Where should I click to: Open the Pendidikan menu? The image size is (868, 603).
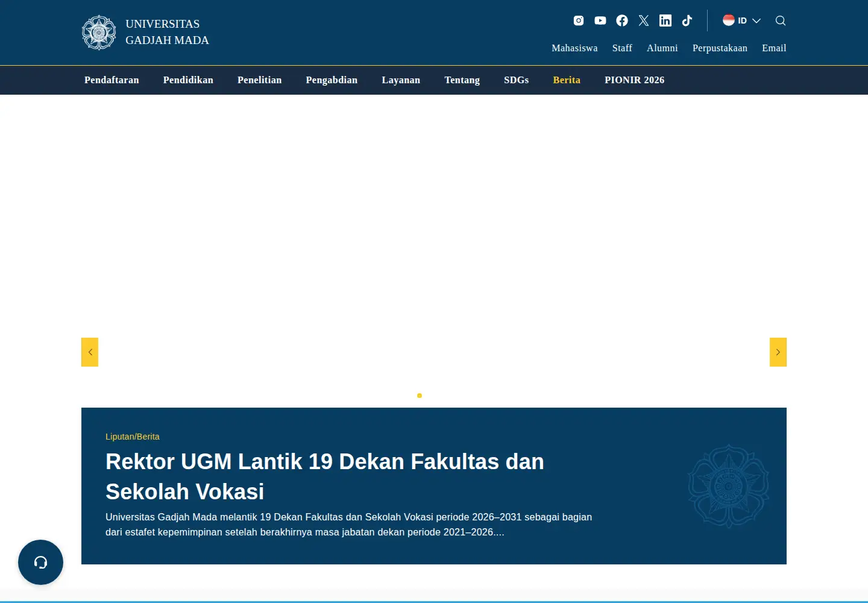[x=188, y=80]
